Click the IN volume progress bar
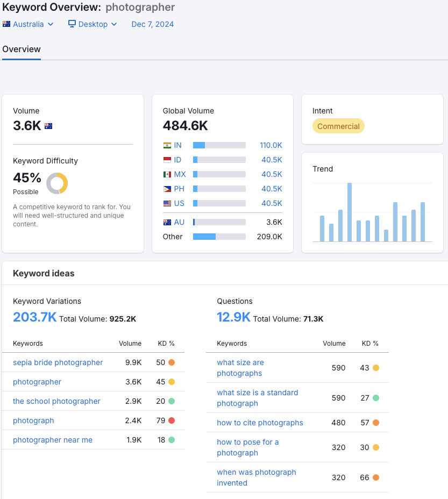448x499 pixels. click(x=219, y=145)
